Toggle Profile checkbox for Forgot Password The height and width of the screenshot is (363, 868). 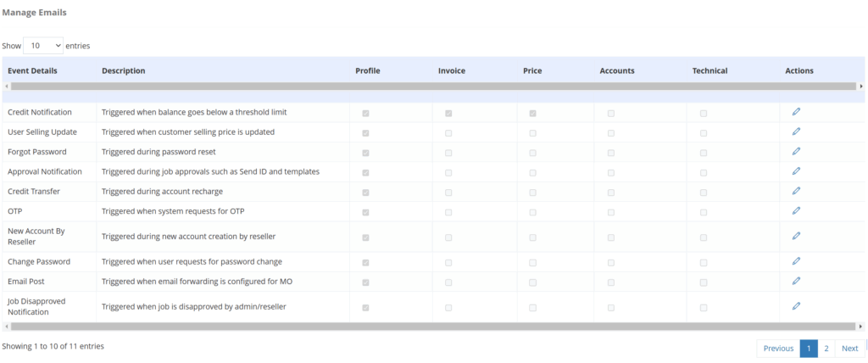pos(365,153)
